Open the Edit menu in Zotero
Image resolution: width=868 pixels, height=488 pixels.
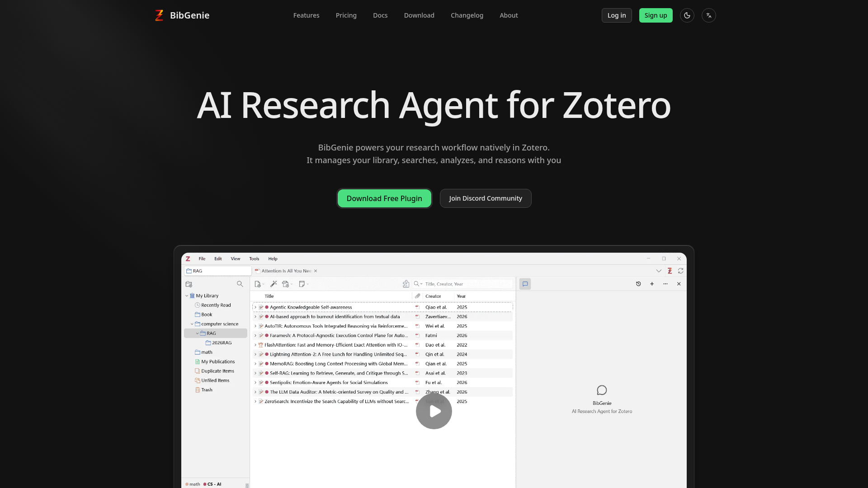(x=218, y=259)
